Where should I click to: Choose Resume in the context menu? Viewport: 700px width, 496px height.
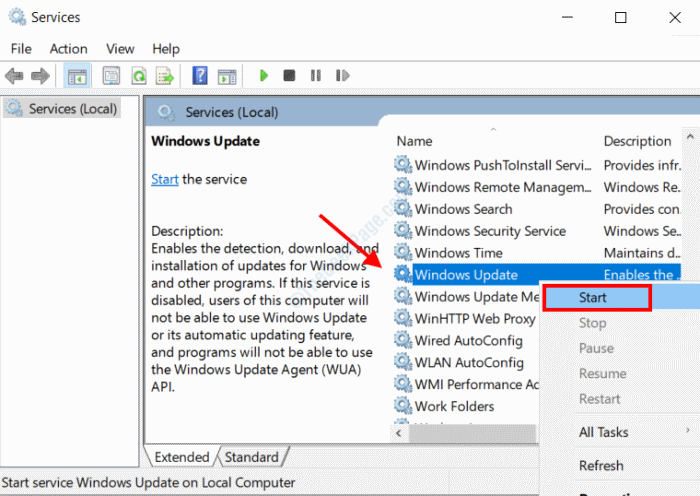[x=602, y=373]
